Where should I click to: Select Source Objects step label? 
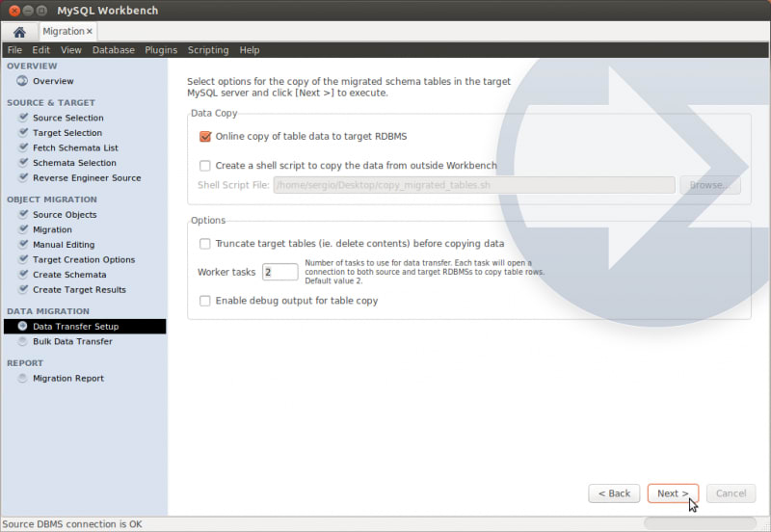coord(65,215)
